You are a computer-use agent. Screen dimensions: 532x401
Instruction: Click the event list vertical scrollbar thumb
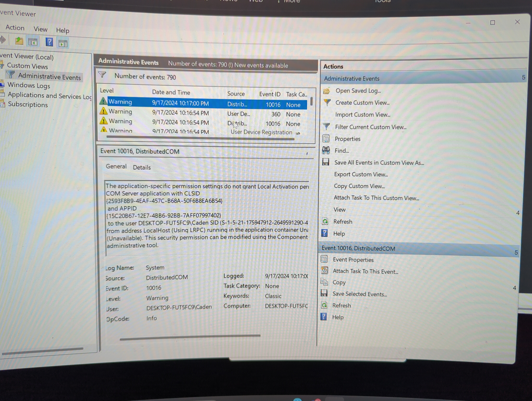(x=311, y=101)
